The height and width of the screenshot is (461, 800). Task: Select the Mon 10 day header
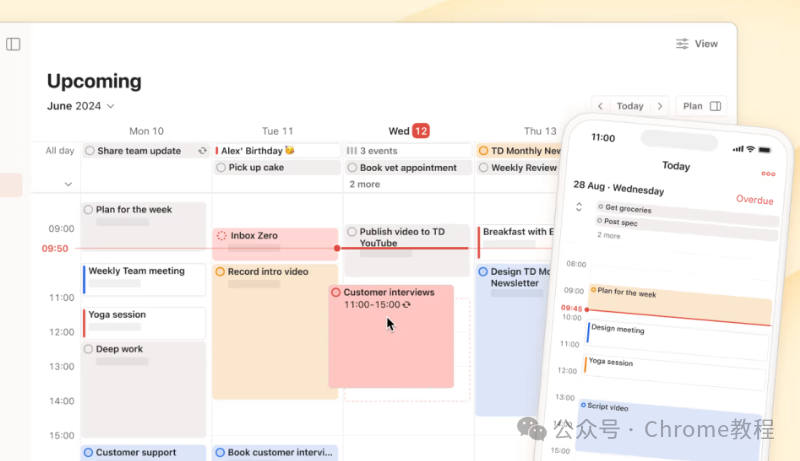(146, 131)
